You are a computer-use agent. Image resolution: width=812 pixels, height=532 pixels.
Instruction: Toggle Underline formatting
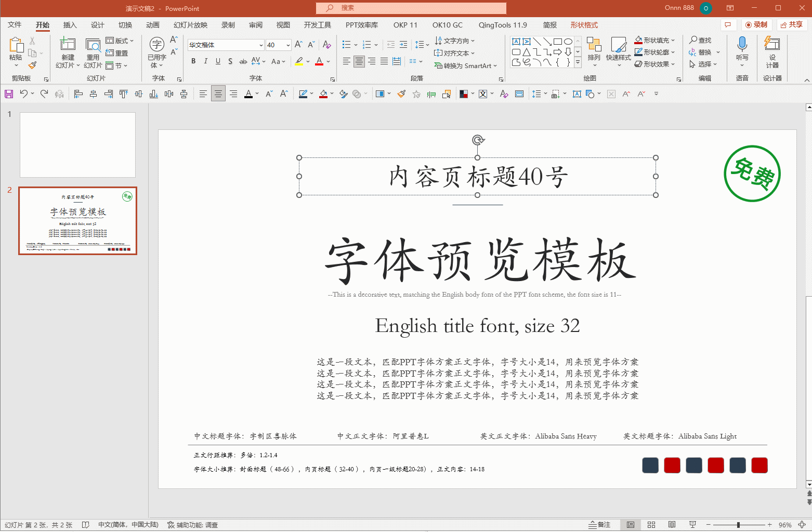pos(218,61)
